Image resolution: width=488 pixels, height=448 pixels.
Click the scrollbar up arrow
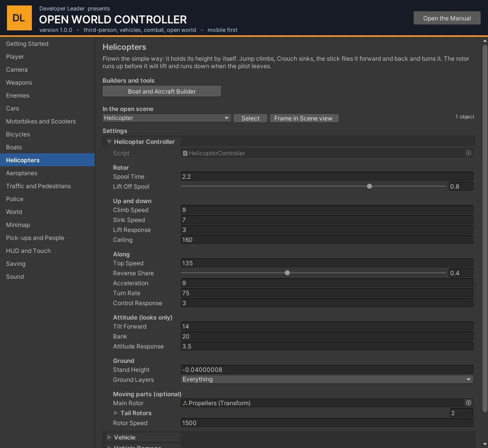point(485,41)
